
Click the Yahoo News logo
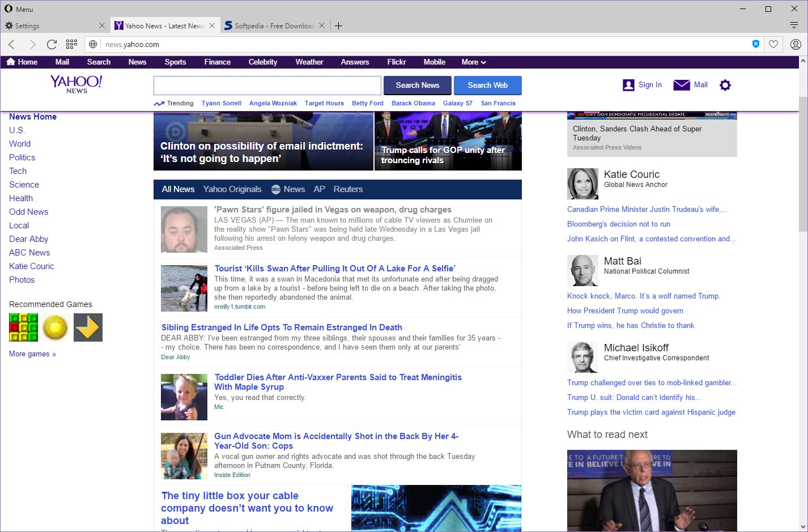pos(76,84)
